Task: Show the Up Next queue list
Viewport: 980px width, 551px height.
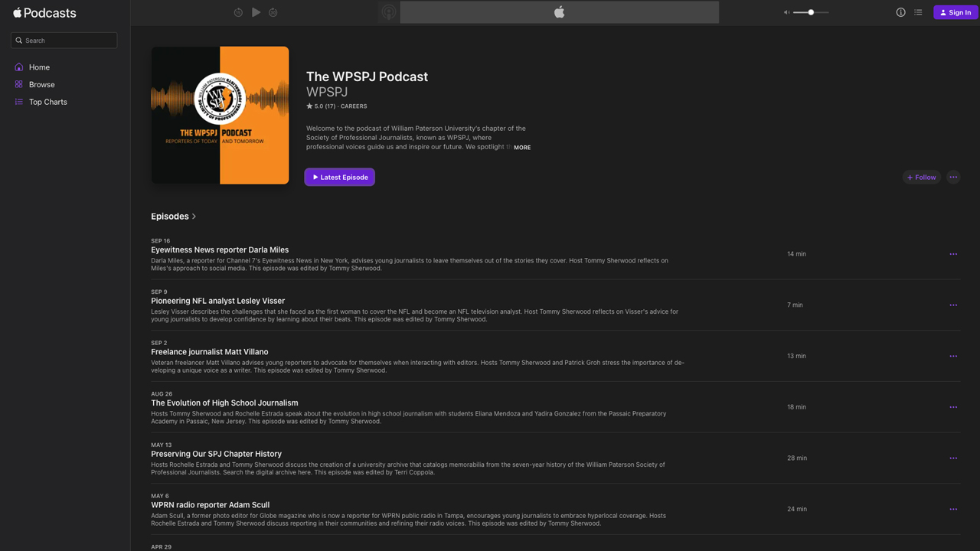Action: click(x=918, y=12)
